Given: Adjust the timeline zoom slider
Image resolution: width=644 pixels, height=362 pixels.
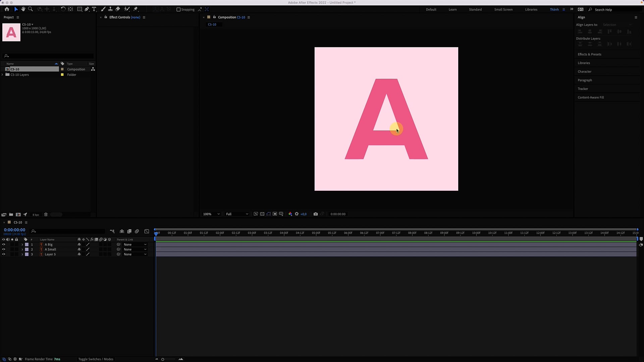Looking at the screenshot, I should 163,359.
